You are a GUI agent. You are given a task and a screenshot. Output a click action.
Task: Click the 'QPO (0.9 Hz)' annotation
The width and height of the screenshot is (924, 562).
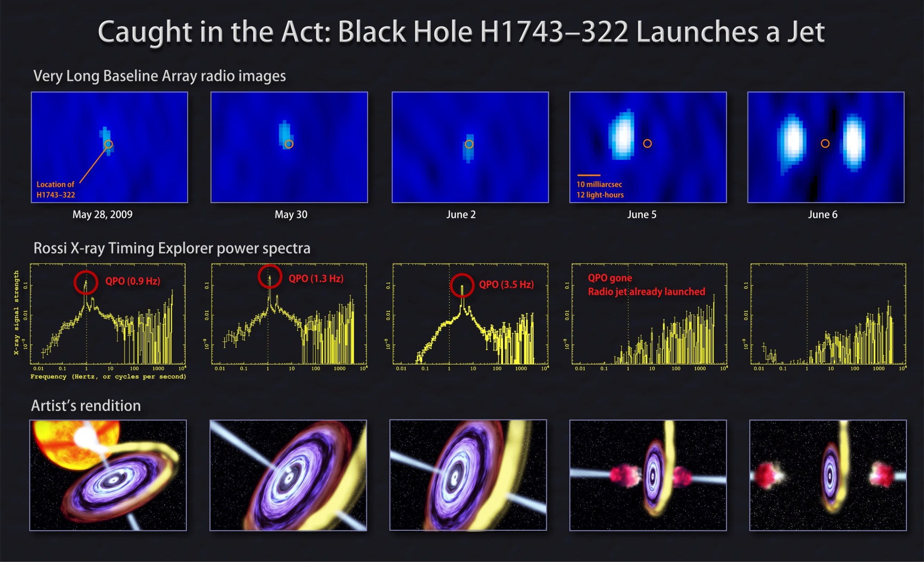click(133, 281)
